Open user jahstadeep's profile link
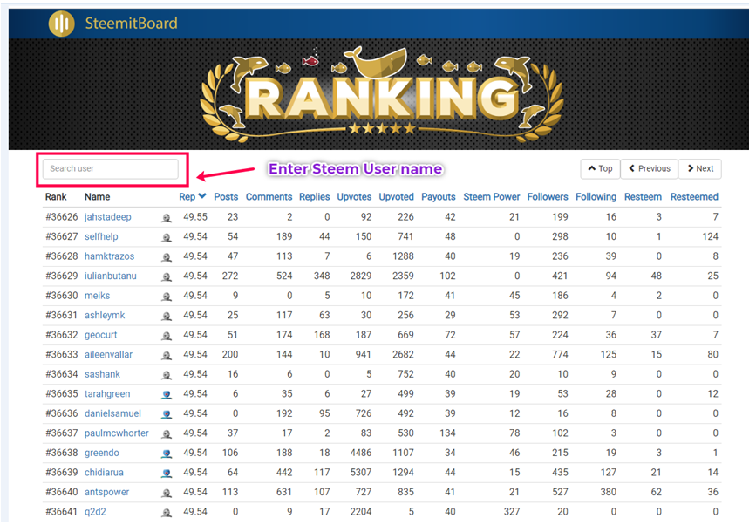Screen dimensions: 756x532 108,217
